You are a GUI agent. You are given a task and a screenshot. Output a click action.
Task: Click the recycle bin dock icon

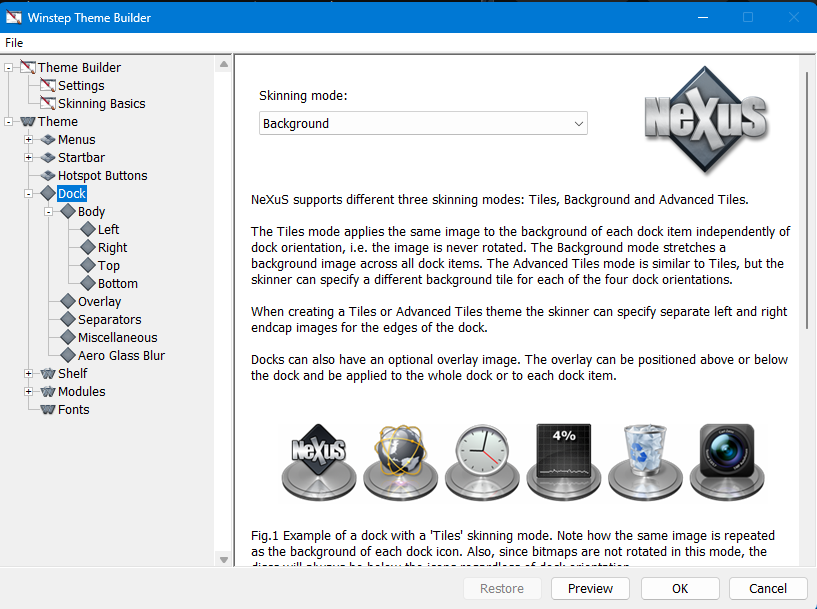pyautogui.click(x=645, y=458)
